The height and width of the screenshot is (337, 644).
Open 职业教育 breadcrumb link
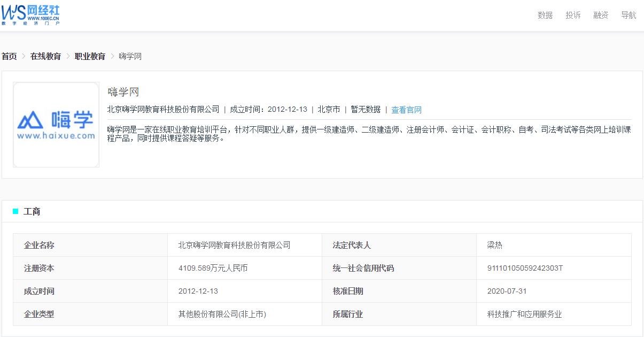click(90, 56)
